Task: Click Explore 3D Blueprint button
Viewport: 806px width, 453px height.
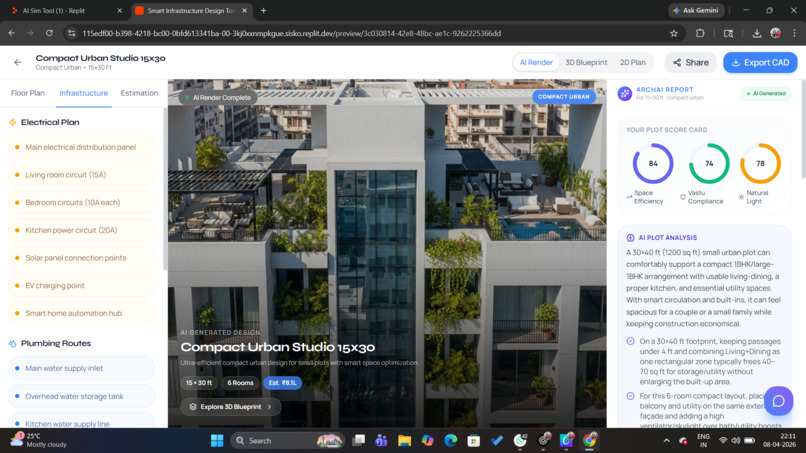Action: [231, 407]
